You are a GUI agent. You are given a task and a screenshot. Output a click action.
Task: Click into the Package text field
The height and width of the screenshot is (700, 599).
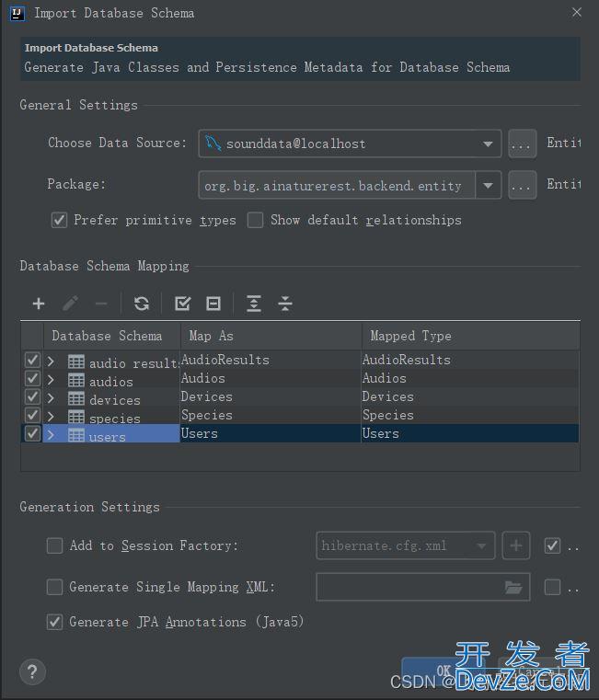[337, 185]
